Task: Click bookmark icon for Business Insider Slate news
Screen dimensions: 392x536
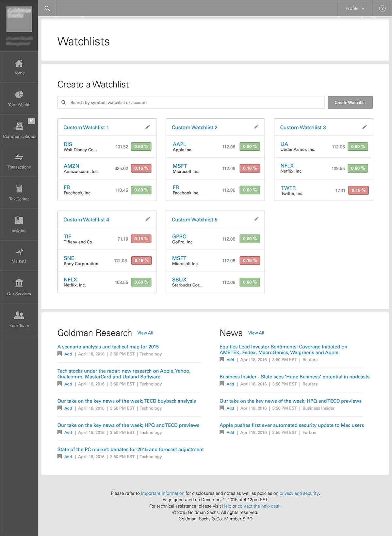Action: click(x=222, y=384)
